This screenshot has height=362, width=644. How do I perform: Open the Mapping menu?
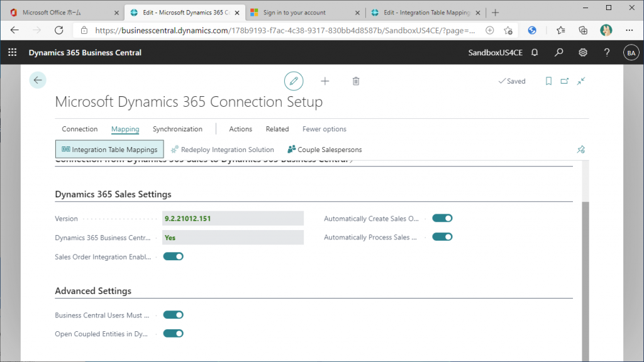125,129
